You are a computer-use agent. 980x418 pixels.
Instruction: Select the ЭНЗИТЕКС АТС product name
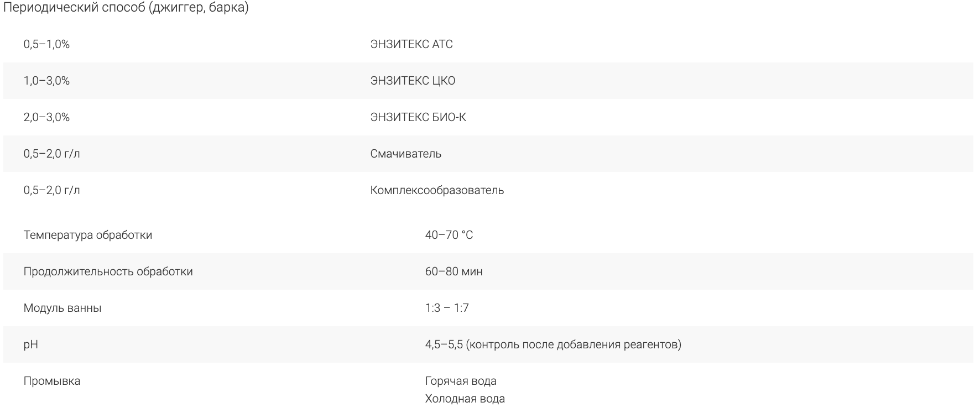(x=411, y=44)
